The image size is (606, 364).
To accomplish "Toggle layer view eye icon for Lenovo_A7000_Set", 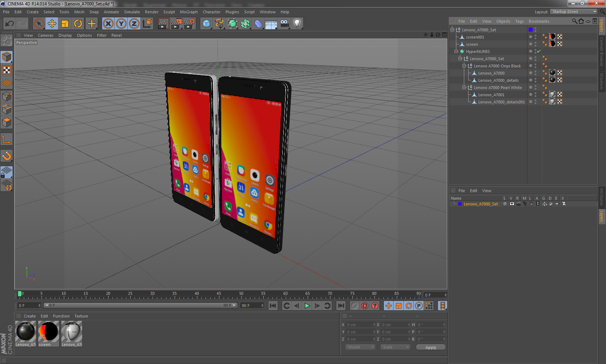I will tap(511, 204).
